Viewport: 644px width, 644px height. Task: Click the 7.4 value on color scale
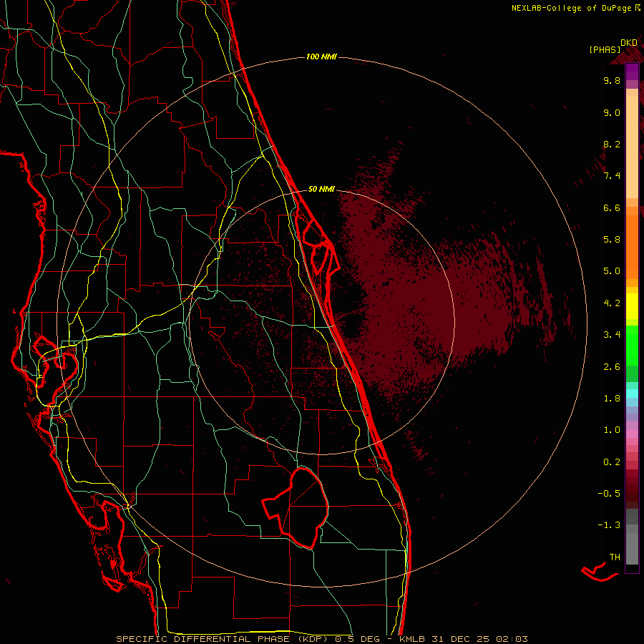(x=612, y=176)
